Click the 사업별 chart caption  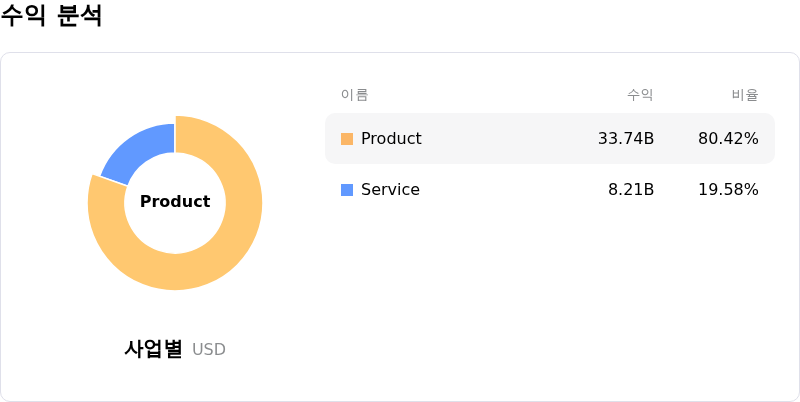coord(153,349)
